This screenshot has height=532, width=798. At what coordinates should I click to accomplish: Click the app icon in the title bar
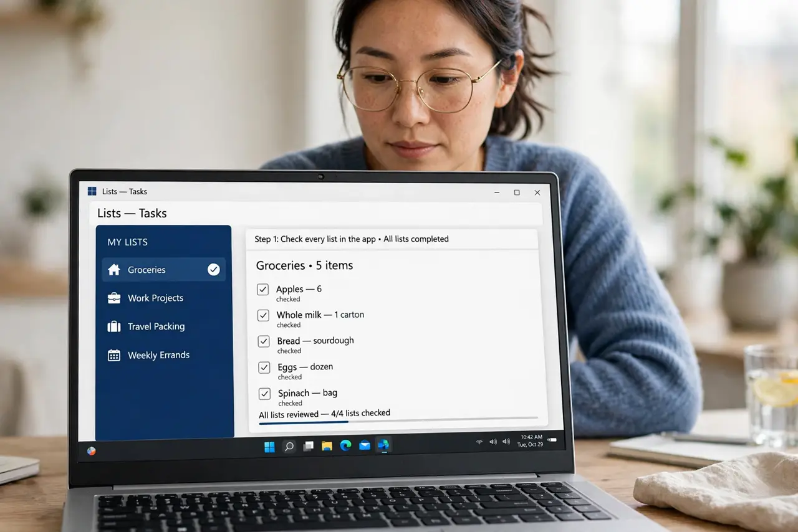pos(92,191)
